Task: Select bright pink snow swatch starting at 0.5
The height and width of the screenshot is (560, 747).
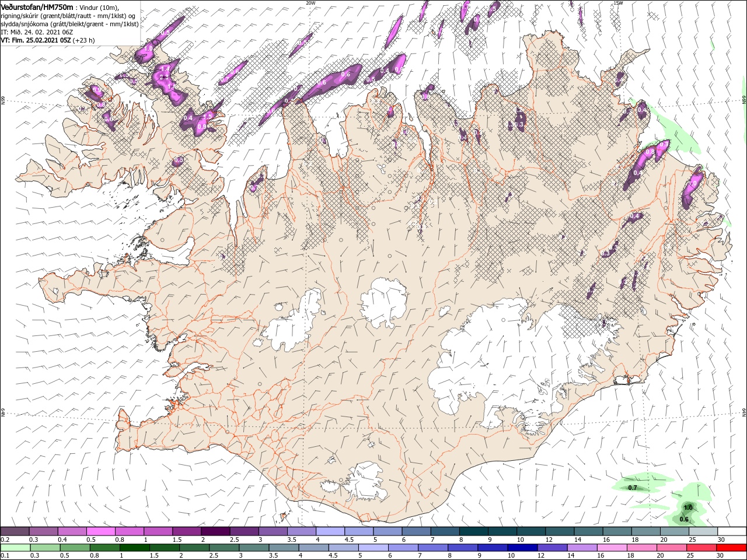Action: (x=101, y=531)
